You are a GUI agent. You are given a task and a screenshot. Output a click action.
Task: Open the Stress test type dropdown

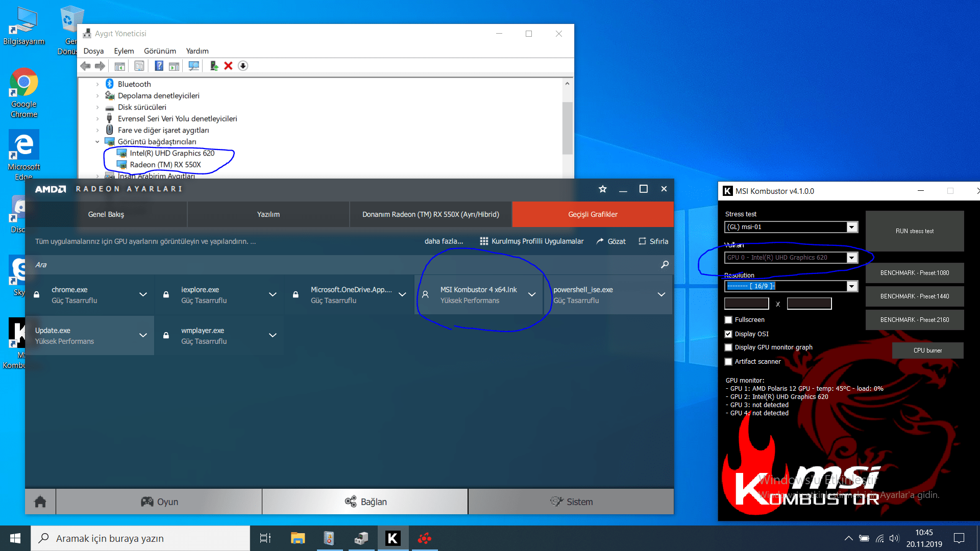point(851,227)
